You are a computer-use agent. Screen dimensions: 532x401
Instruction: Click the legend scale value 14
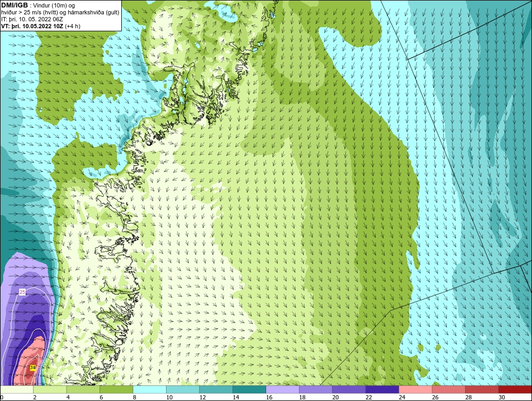[x=236, y=397]
